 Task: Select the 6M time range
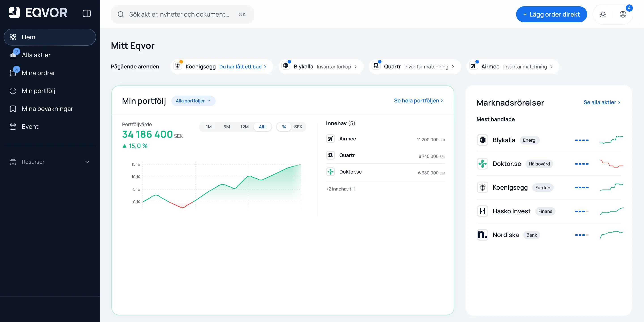point(227,127)
